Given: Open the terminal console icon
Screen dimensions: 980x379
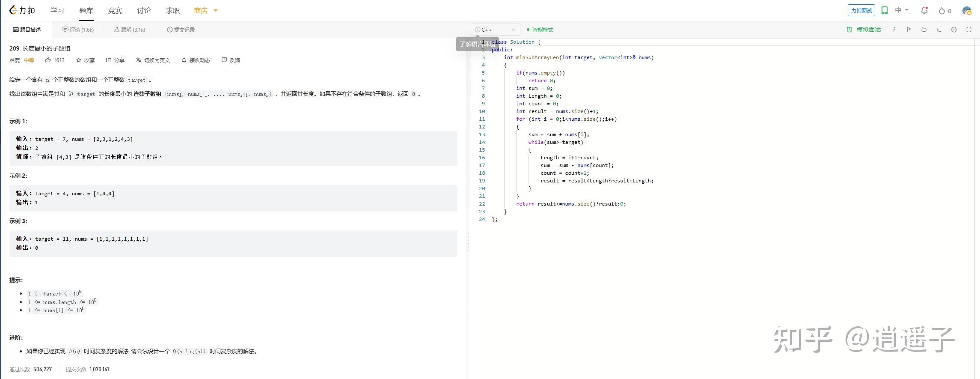Looking at the screenshot, I should (x=938, y=30).
